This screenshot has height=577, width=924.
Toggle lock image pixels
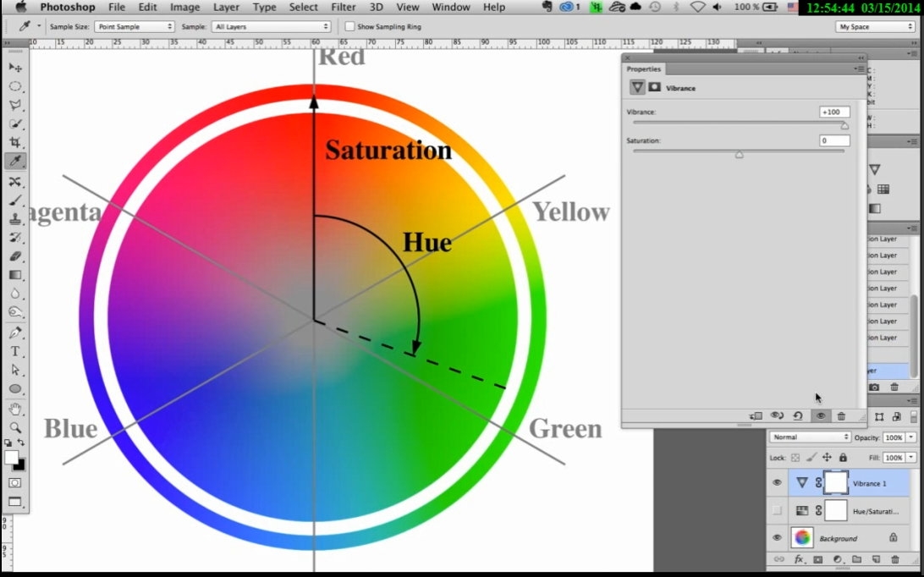click(811, 458)
